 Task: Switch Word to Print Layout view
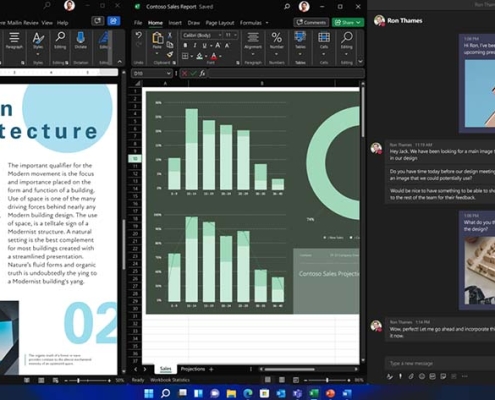click(x=41, y=380)
